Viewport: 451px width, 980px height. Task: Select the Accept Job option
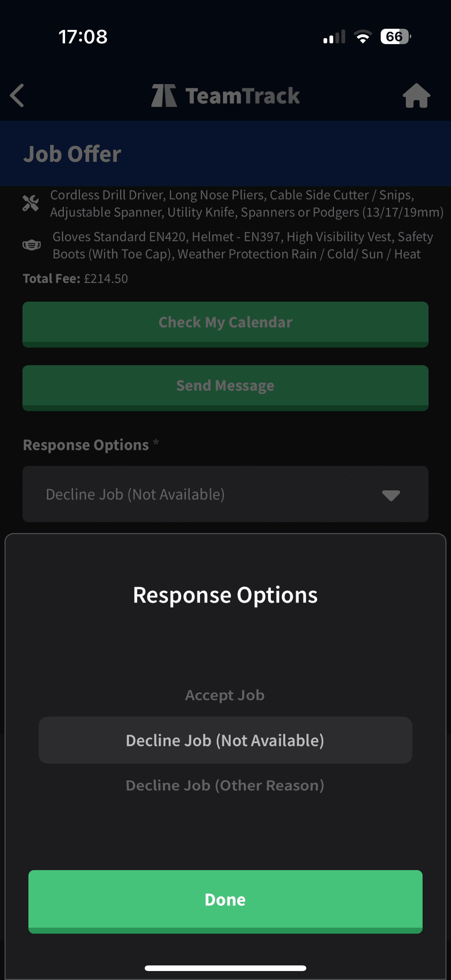[x=225, y=695]
